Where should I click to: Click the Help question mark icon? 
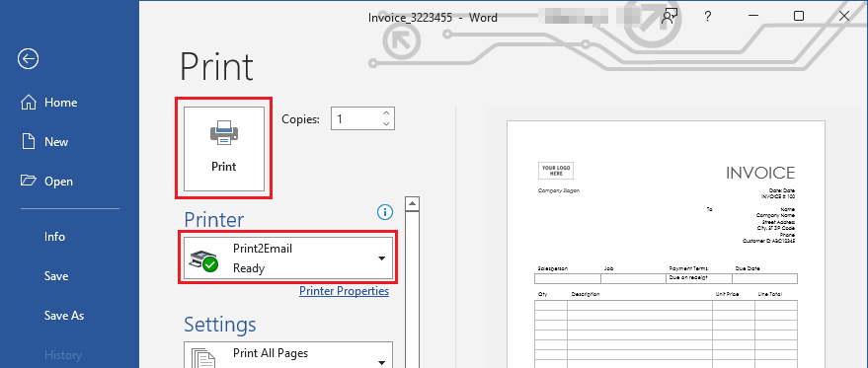[x=707, y=17]
